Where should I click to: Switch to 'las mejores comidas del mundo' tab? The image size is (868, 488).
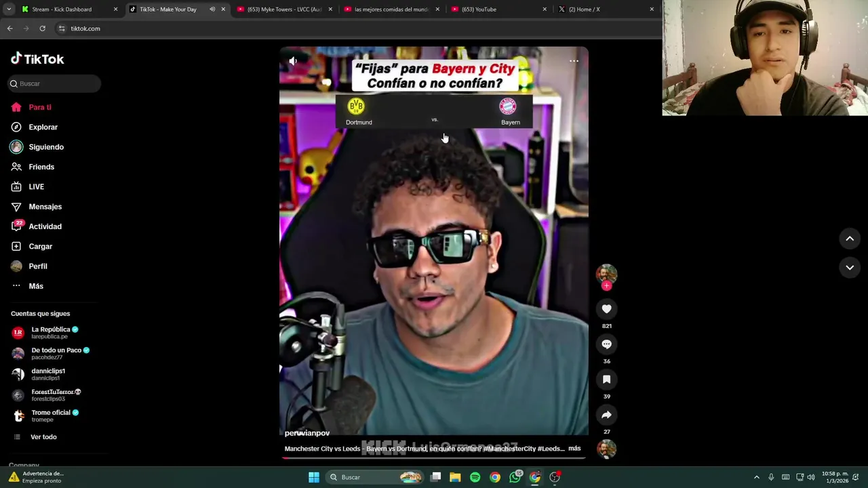click(x=392, y=9)
